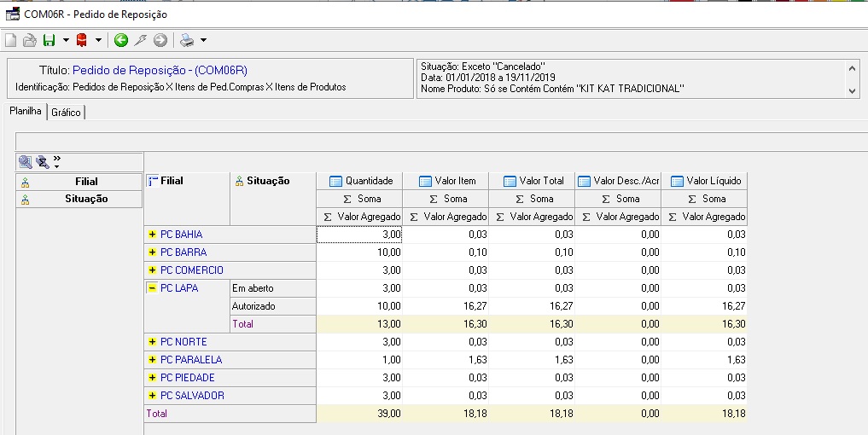Switch to the Gráfico tab
This screenshot has height=435, width=868.
pyautogui.click(x=66, y=113)
